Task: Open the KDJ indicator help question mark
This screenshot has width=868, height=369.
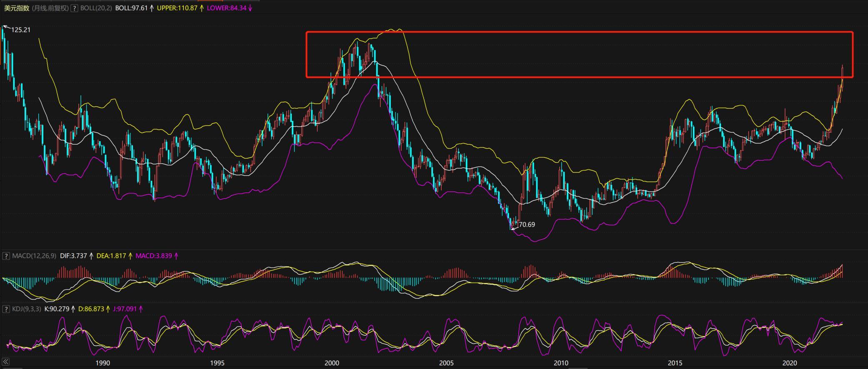Action: point(6,309)
